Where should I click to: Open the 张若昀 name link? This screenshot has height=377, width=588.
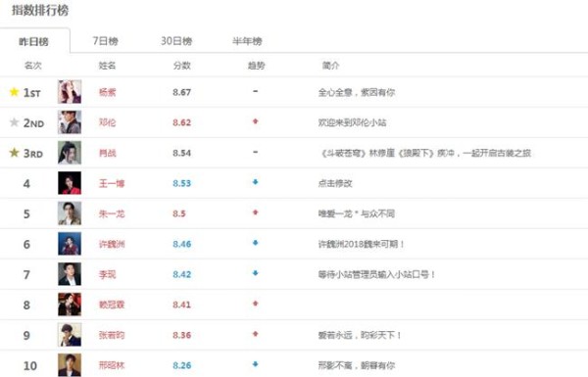(x=112, y=335)
